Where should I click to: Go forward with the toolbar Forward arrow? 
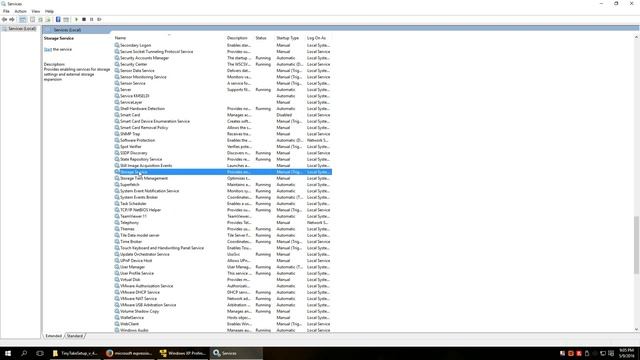point(12,19)
